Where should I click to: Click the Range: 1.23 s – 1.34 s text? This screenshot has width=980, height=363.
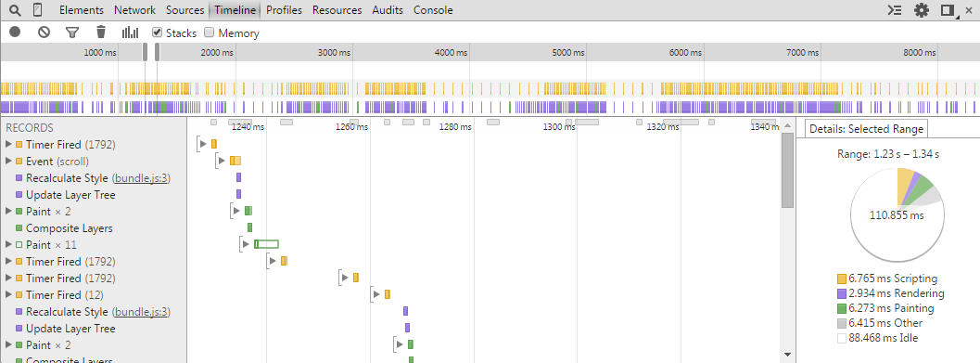(888, 153)
